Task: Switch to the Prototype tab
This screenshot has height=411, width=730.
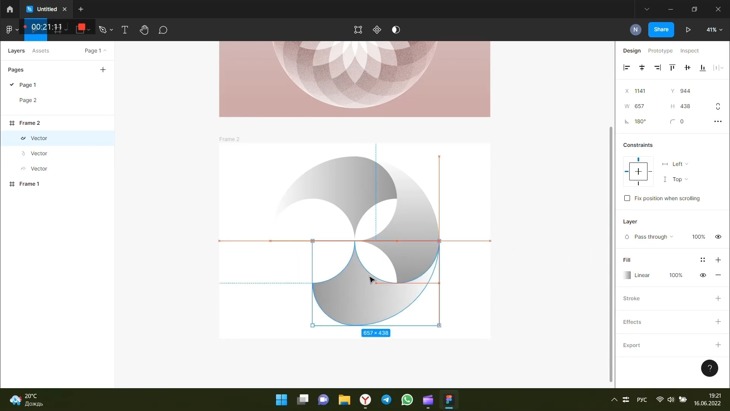Action: coord(660,50)
